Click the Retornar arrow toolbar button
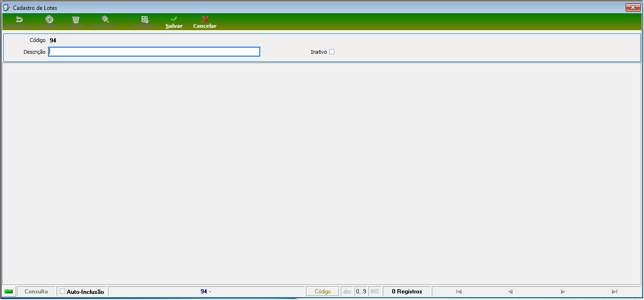 tap(18, 22)
